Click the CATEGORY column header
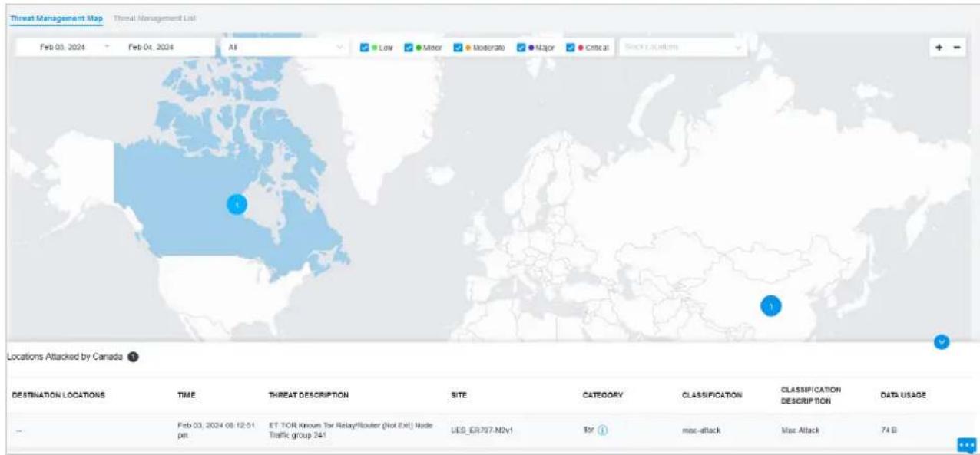Image resolution: width=980 pixels, height=455 pixels. tap(603, 395)
